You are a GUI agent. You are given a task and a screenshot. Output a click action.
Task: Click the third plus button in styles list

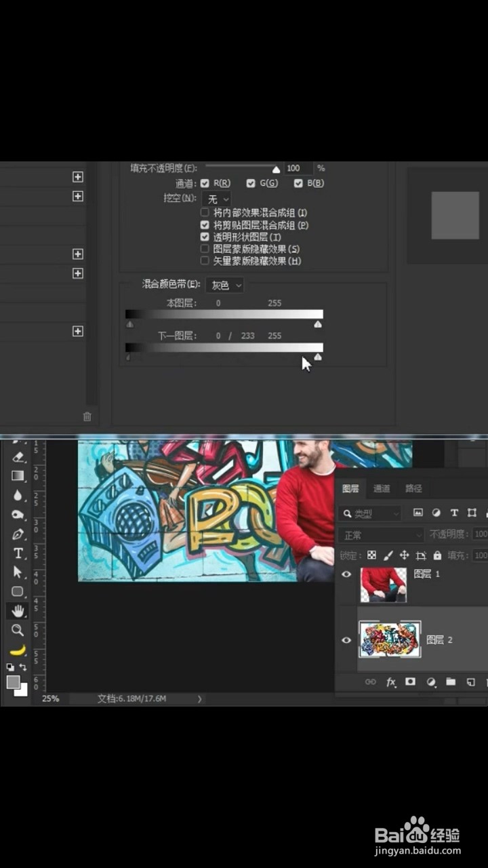pos(78,254)
